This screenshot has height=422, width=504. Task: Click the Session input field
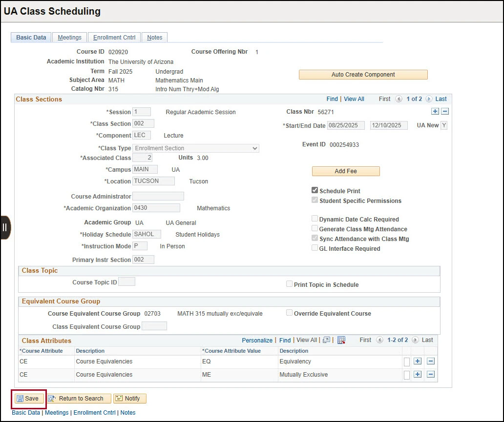pyautogui.click(x=142, y=112)
